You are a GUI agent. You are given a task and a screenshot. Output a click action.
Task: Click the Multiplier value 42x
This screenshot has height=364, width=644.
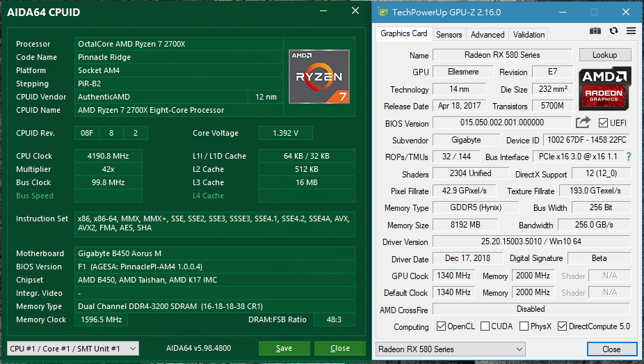108,169
